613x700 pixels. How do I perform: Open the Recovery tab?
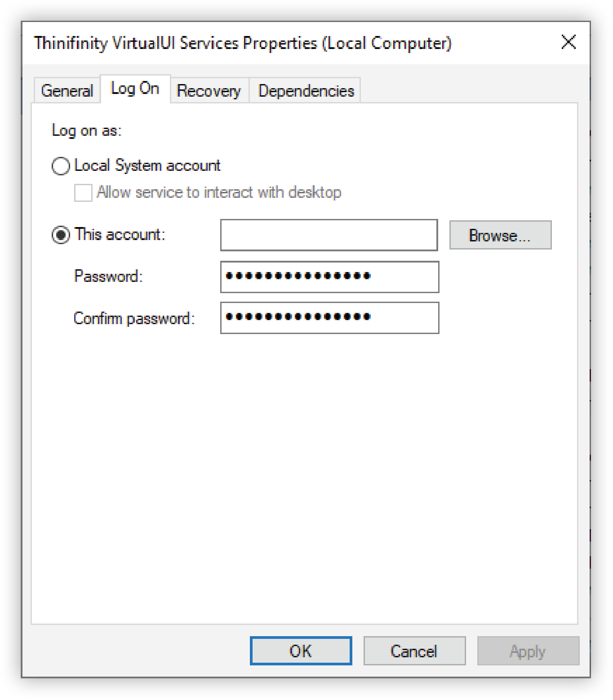209,90
